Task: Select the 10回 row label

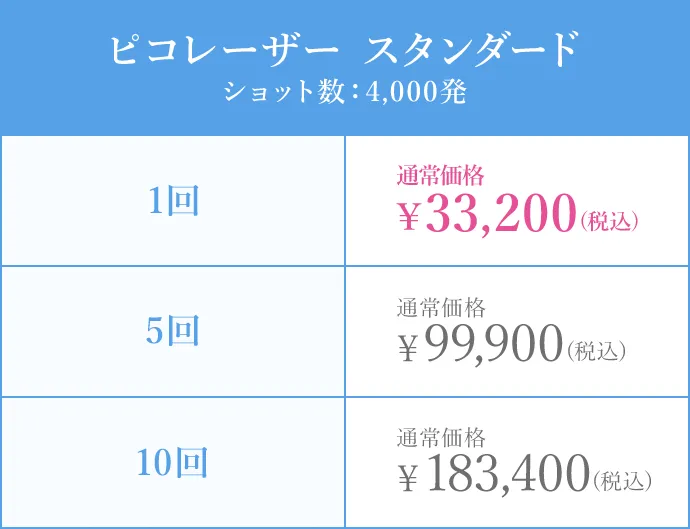Action: pos(173,463)
